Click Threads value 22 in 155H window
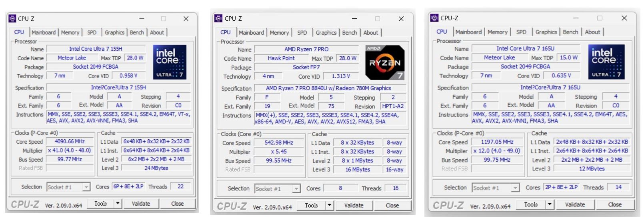 180,186
